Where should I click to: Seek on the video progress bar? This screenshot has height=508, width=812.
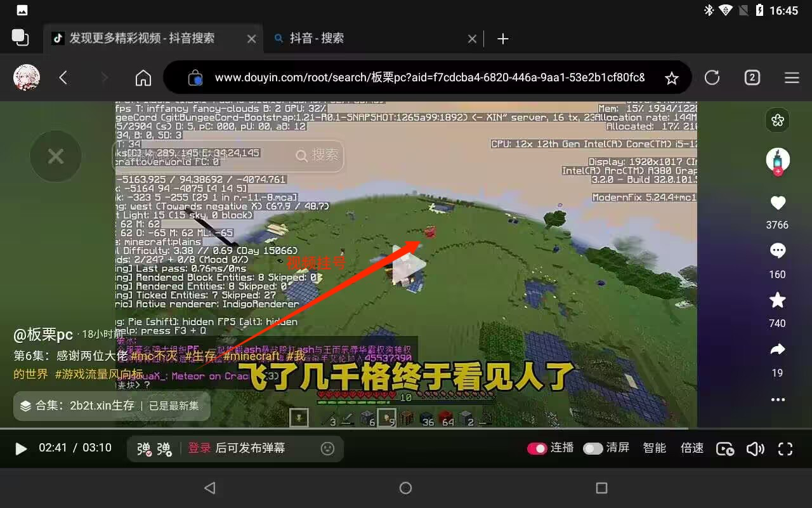[x=406, y=429]
